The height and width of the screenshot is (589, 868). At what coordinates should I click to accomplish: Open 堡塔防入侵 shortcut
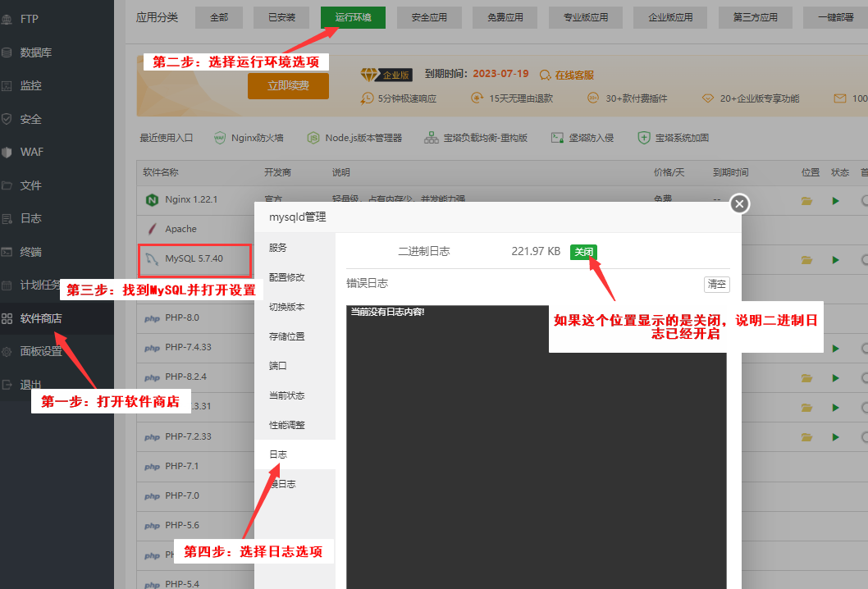click(x=582, y=138)
